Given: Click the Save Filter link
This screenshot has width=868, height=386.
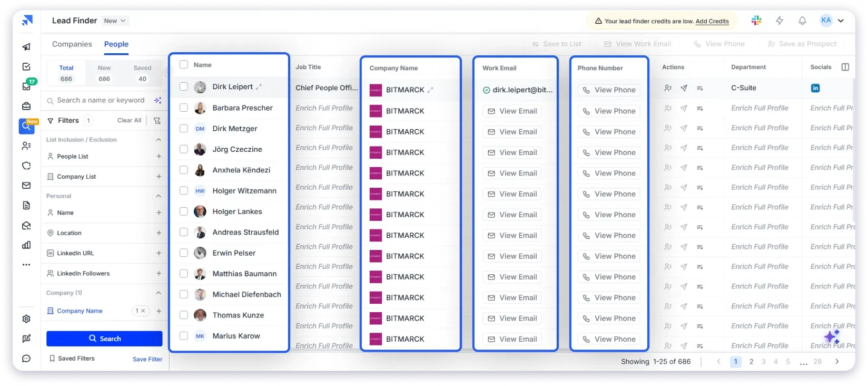Looking at the screenshot, I should click(x=147, y=359).
